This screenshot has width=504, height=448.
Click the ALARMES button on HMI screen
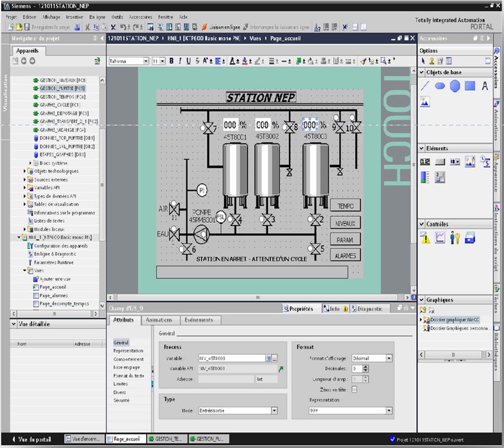(346, 255)
